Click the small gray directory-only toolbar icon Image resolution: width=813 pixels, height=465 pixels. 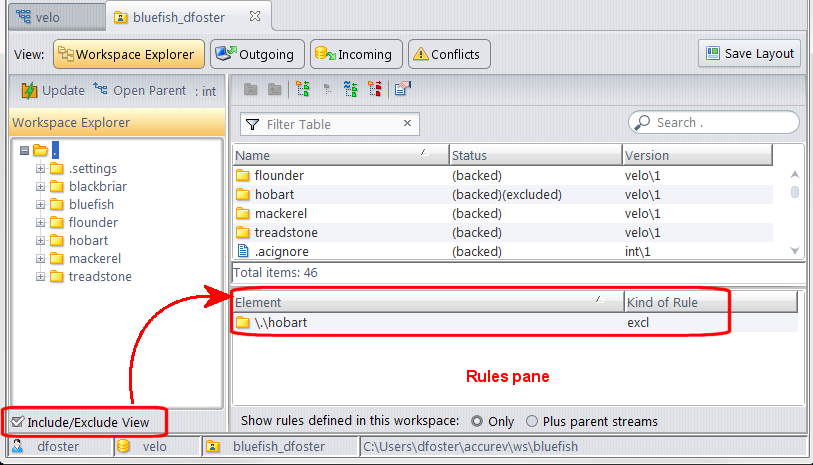coord(327,89)
